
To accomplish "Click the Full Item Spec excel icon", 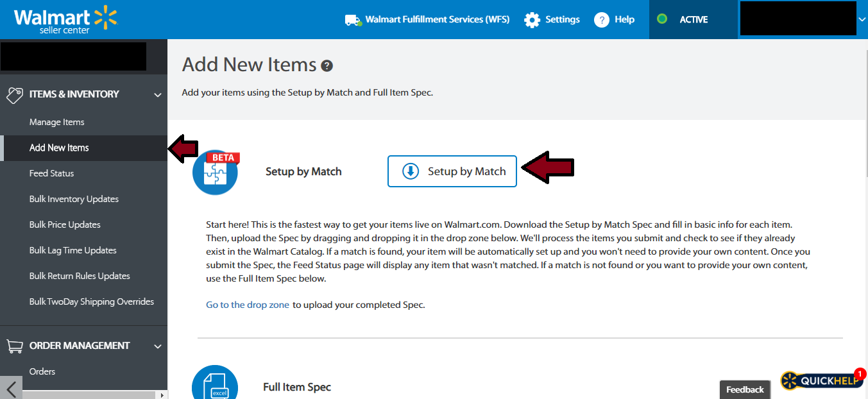I will point(215,384).
